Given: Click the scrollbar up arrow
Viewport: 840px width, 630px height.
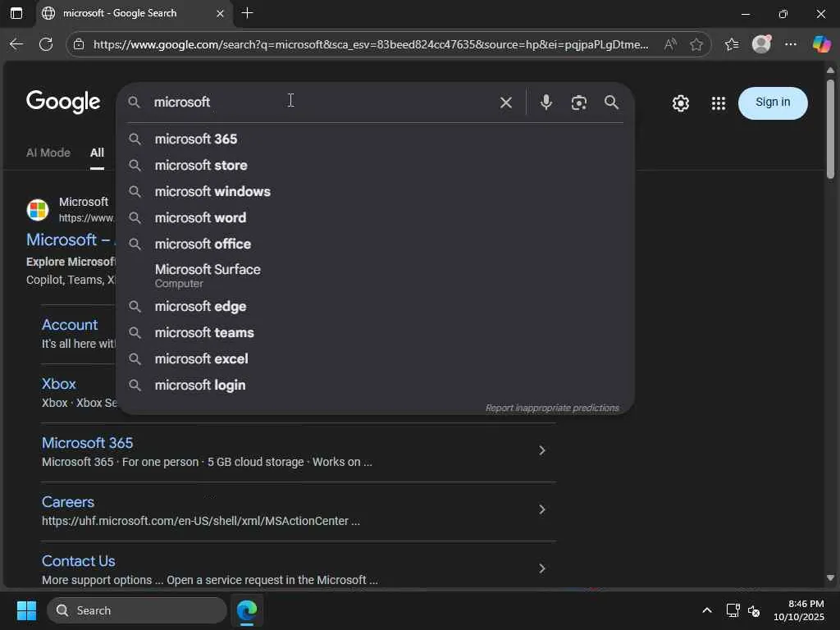Looking at the screenshot, I should tap(830, 71).
